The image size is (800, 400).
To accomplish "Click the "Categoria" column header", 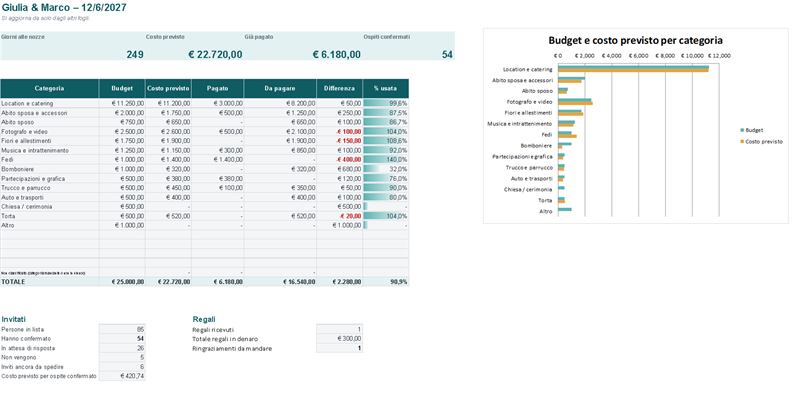I will (49, 88).
